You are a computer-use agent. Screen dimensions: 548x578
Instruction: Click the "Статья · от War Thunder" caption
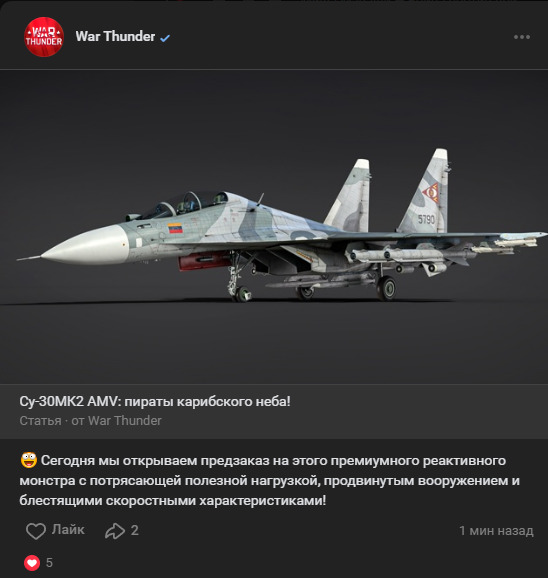tap(90, 421)
